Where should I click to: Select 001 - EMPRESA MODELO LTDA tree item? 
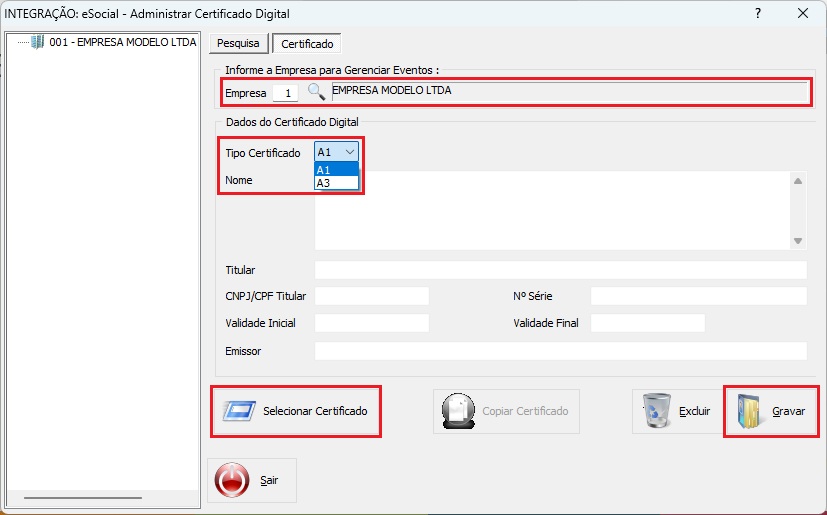click(x=122, y=42)
